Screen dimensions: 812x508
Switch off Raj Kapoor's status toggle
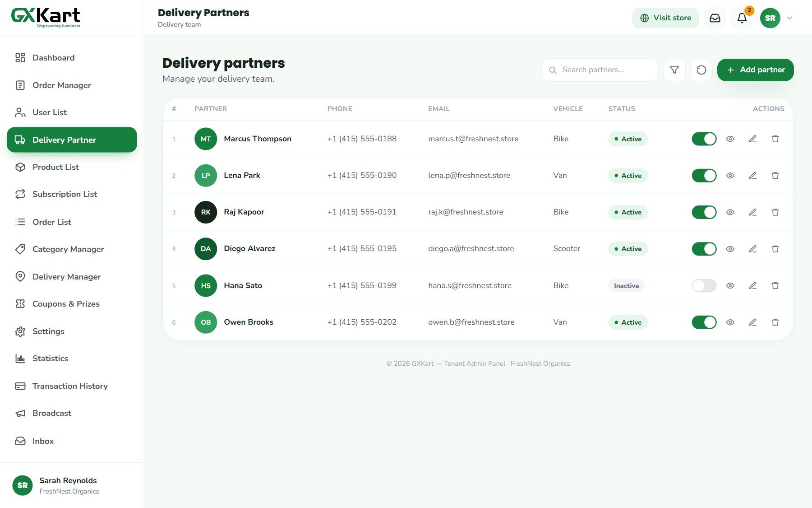704,212
